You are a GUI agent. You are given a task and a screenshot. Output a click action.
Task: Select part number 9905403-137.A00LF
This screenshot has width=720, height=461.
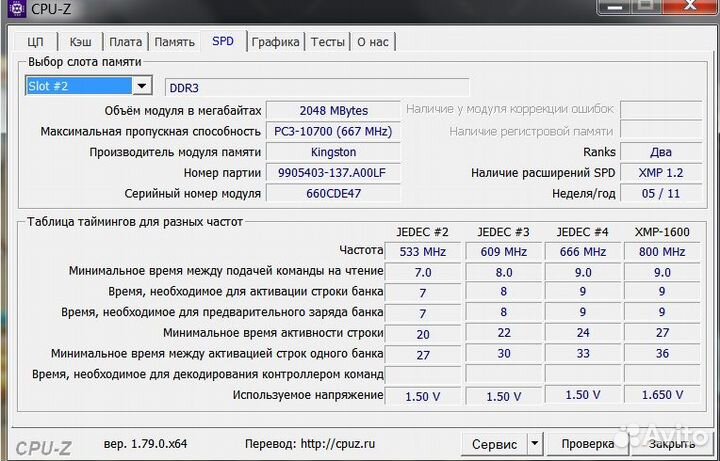coord(333,173)
